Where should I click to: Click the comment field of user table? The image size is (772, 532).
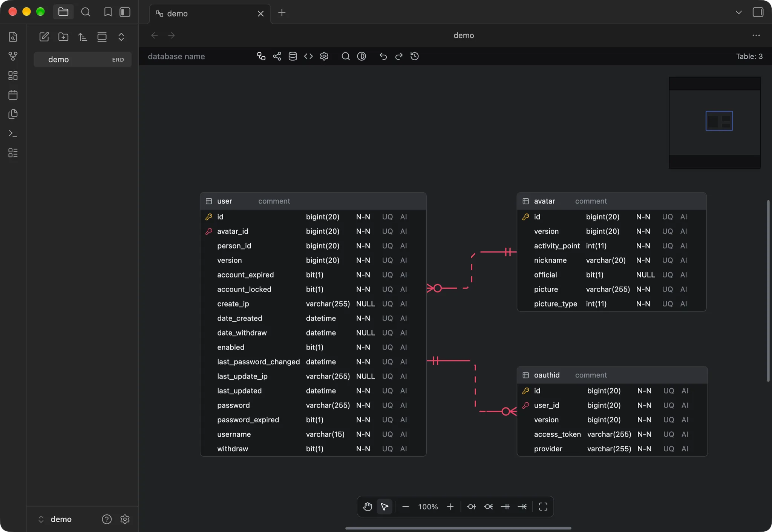coord(274,201)
